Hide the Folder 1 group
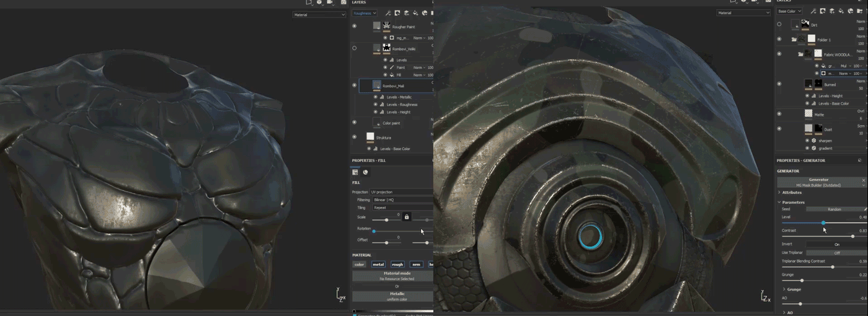868x316 pixels. pos(779,39)
